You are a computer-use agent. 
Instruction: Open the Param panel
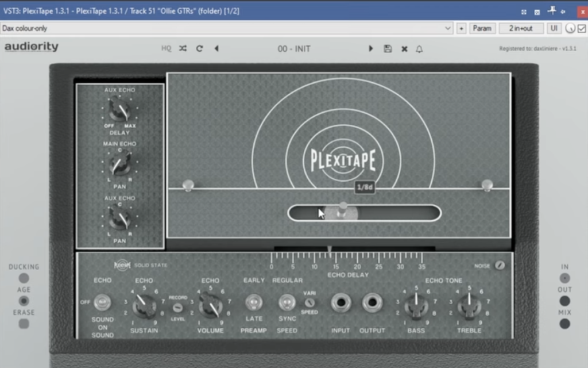[x=482, y=28]
